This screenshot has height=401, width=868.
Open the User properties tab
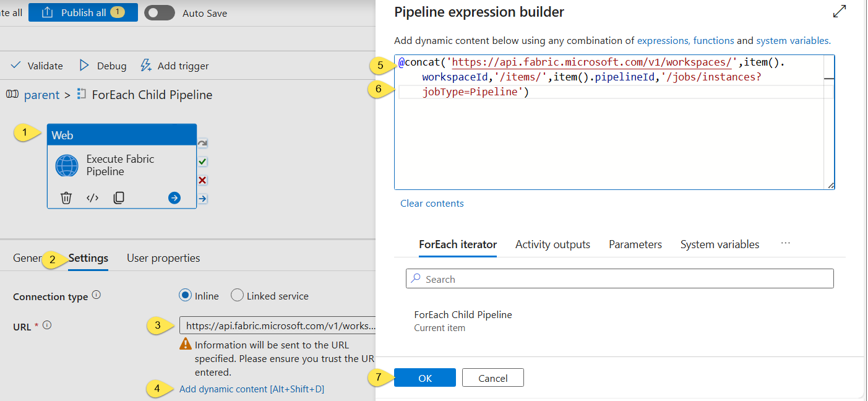click(x=163, y=258)
